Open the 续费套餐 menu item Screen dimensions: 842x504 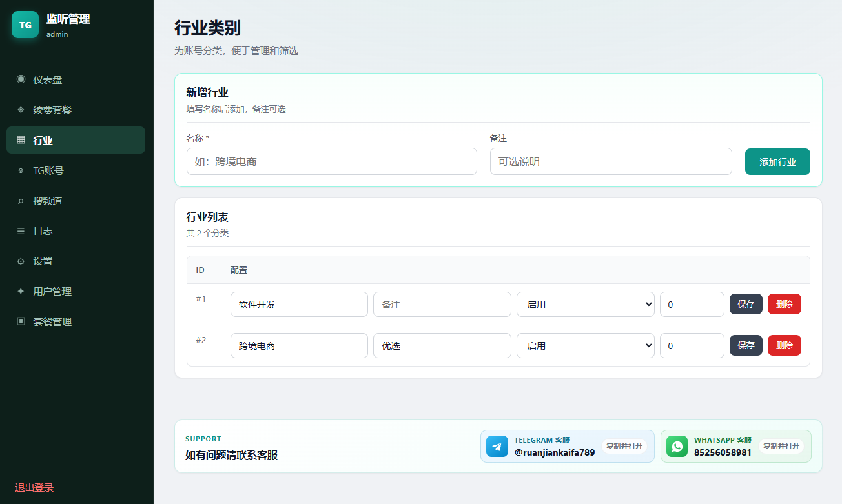(76, 110)
